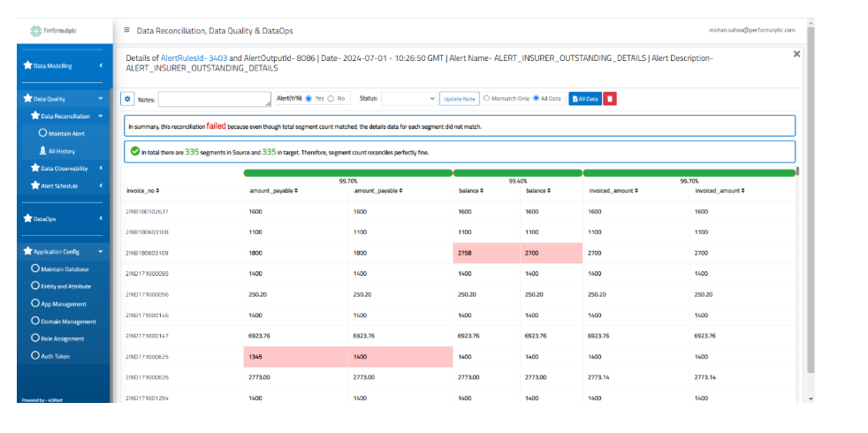Open Domain Management in sidebar
The width and height of the screenshot is (868, 433).
click(x=68, y=322)
